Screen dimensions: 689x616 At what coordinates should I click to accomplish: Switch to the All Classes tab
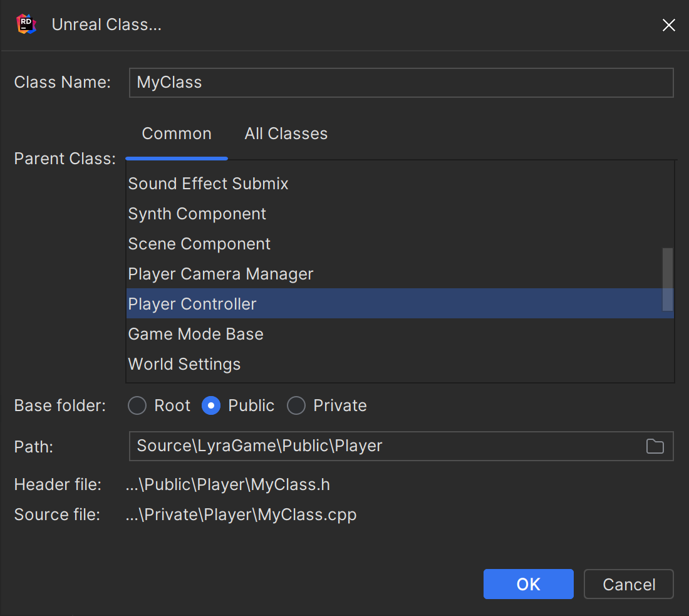[x=286, y=133]
